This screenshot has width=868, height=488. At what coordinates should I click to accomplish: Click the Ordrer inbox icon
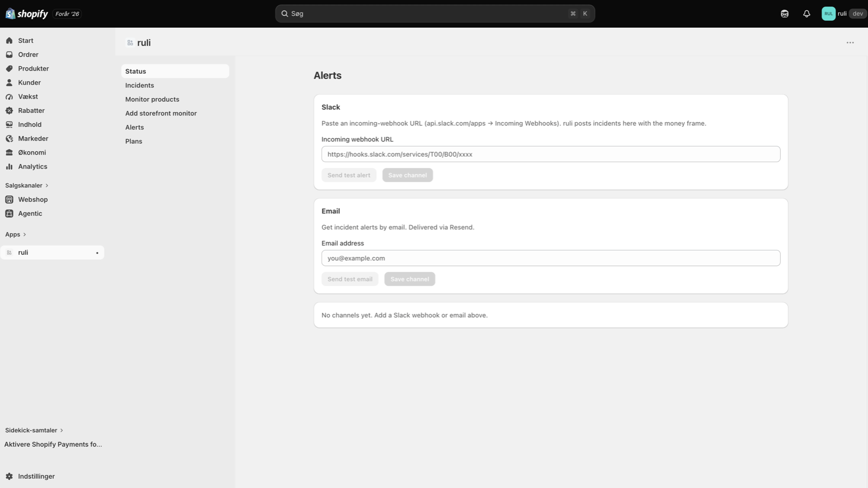pos(9,55)
